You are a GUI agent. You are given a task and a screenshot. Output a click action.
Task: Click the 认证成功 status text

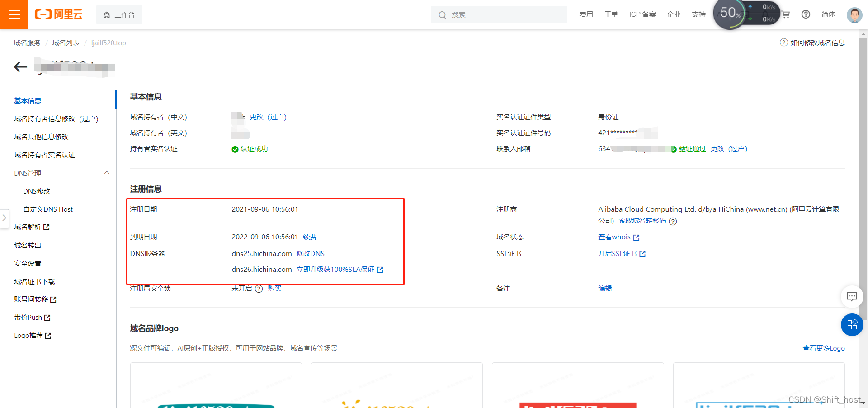[254, 148]
